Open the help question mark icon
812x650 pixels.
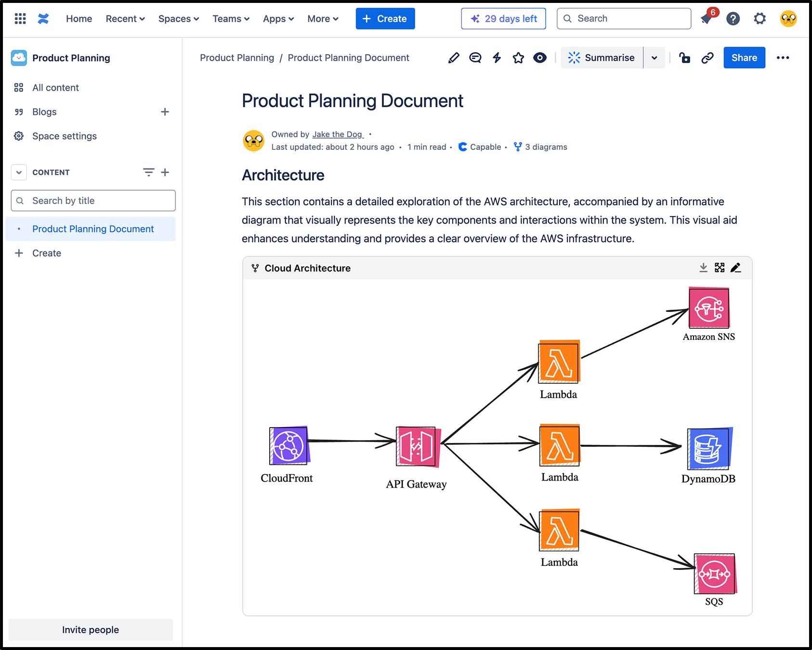[x=733, y=19]
